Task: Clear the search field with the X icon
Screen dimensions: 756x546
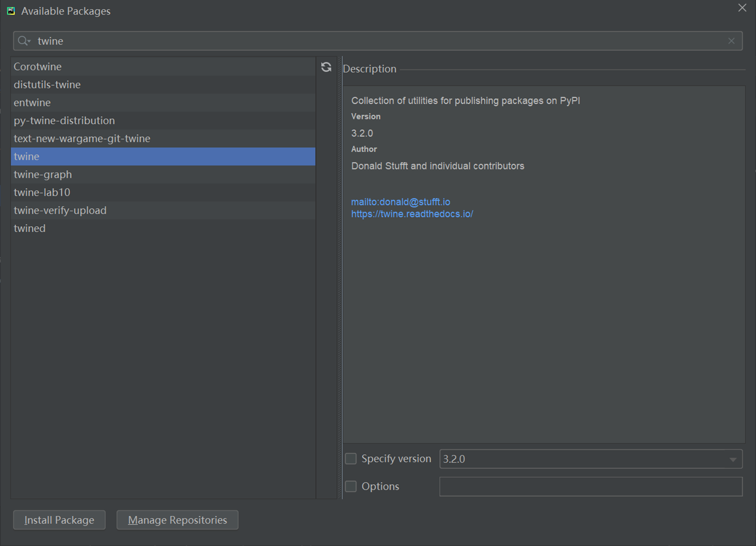Action: click(732, 41)
